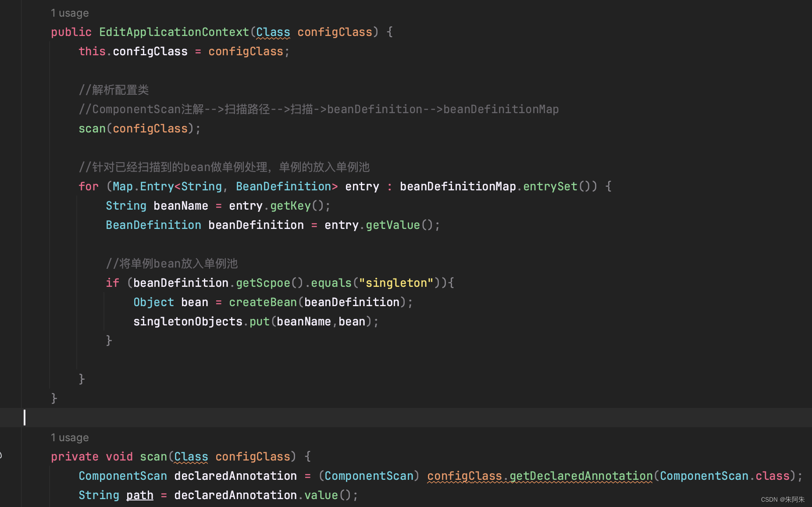Click the 'if' keyword before beanDefinition.getScpoe
This screenshot has width=812, height=507.
pos(113,283)
